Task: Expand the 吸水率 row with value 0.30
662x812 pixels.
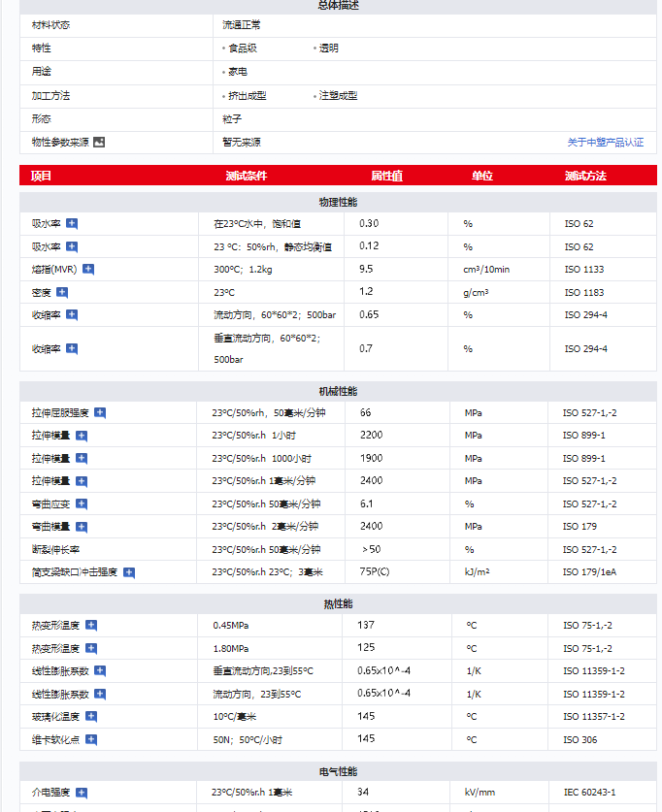Action: [x=72, y=224]
